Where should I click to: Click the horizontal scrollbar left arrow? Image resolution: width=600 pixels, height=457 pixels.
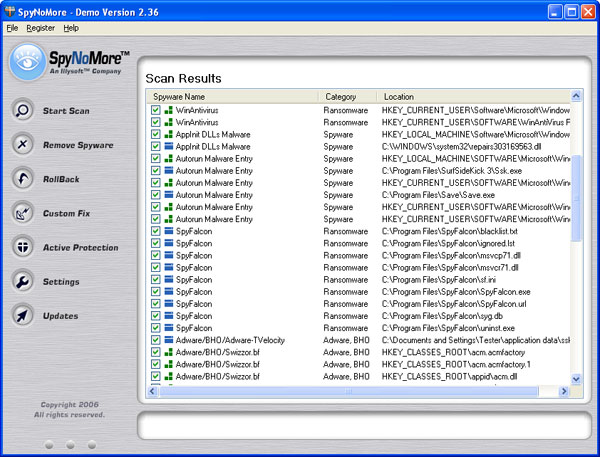[x=152, y=391]
